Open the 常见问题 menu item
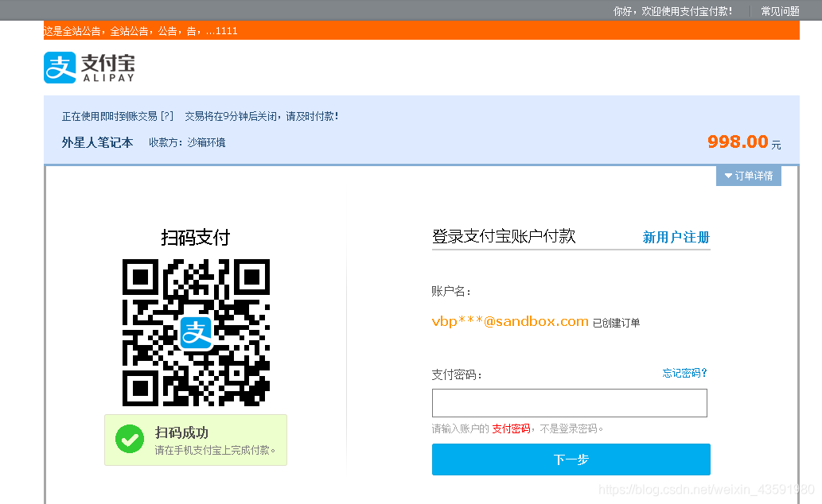The image size is (822, 504). (x=778, y=10)
